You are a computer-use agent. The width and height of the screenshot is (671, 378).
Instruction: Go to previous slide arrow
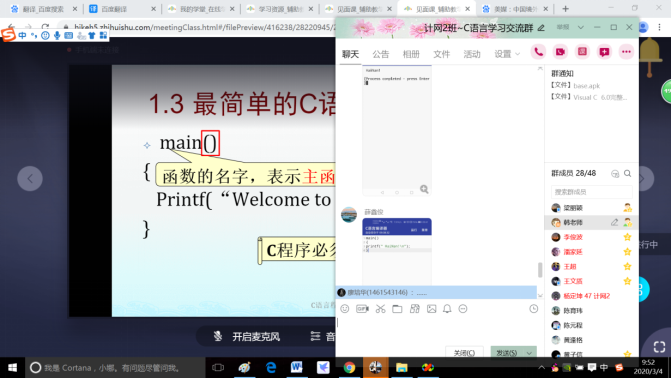pos(30,179)
